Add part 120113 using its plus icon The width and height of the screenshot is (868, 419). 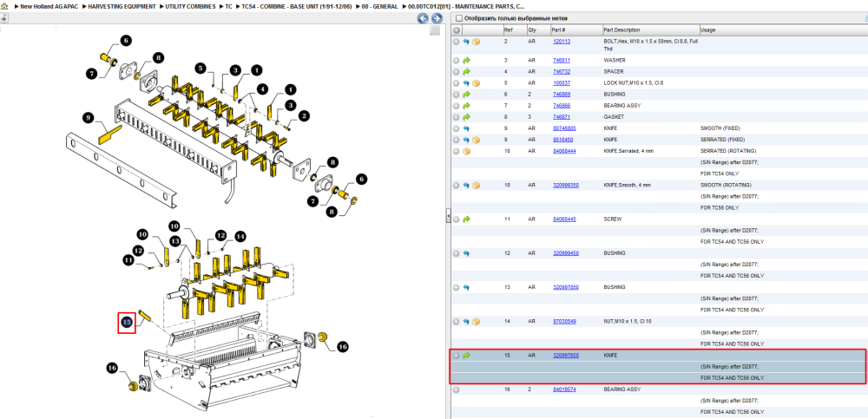457,42
